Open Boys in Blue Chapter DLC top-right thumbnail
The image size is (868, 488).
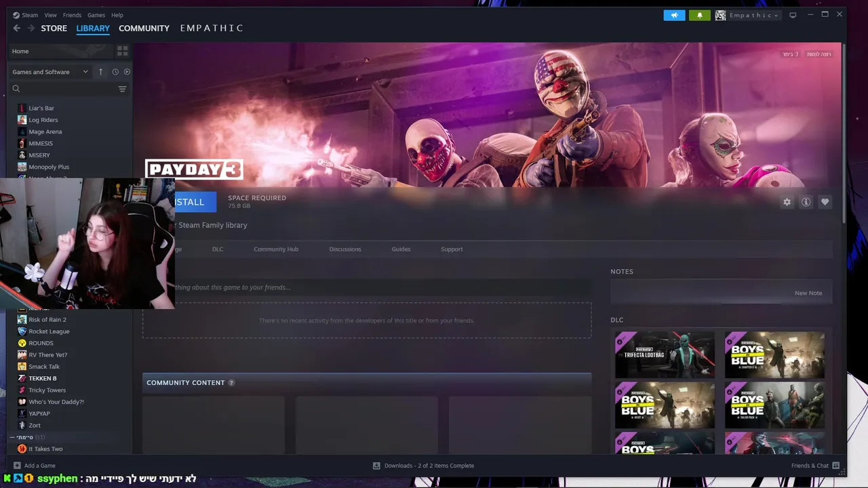(x=774, y=354)
